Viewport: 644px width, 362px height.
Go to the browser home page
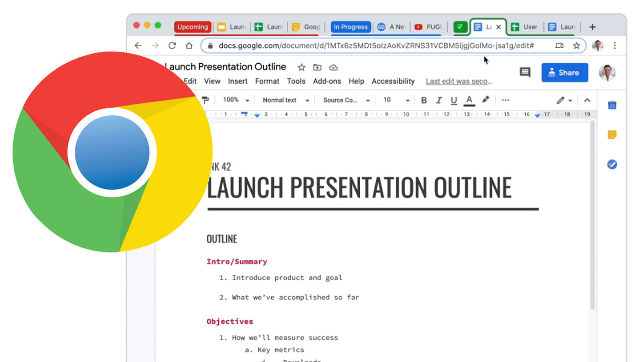pyautogui.click(x=189, y=45)
